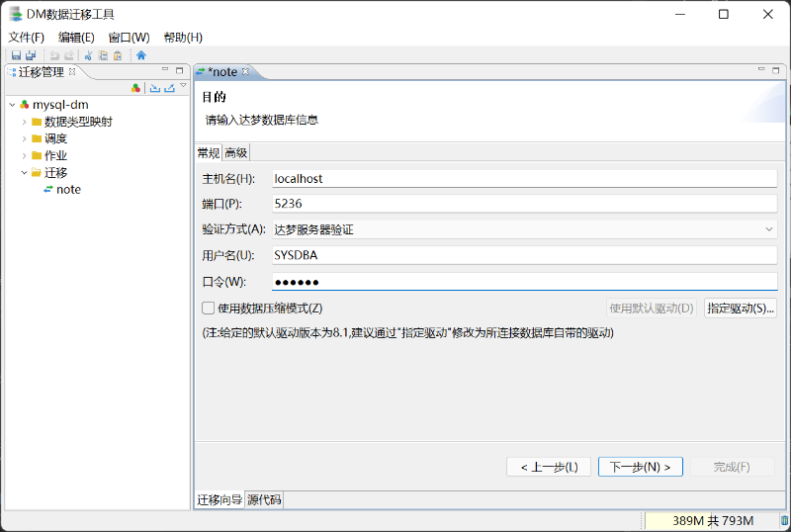Select the 迁移管理 view tab
The image size is (791, 532).
coord(42,72)
